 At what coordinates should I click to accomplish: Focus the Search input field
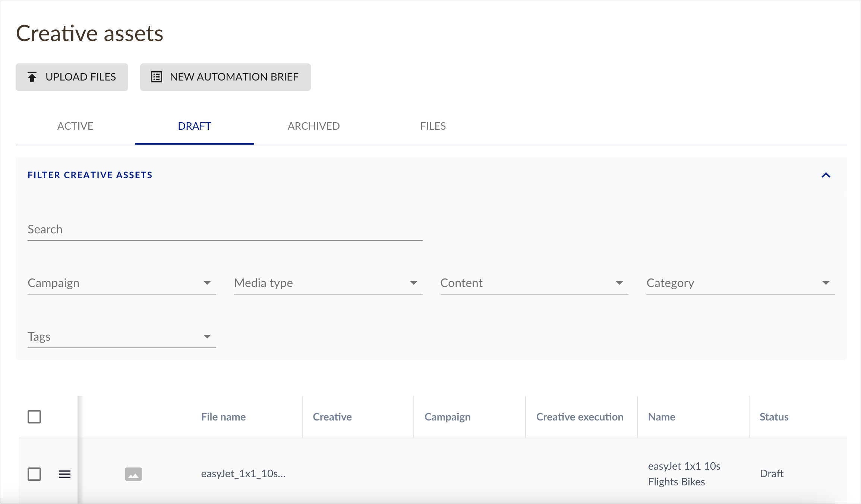(x=225, y=230)
